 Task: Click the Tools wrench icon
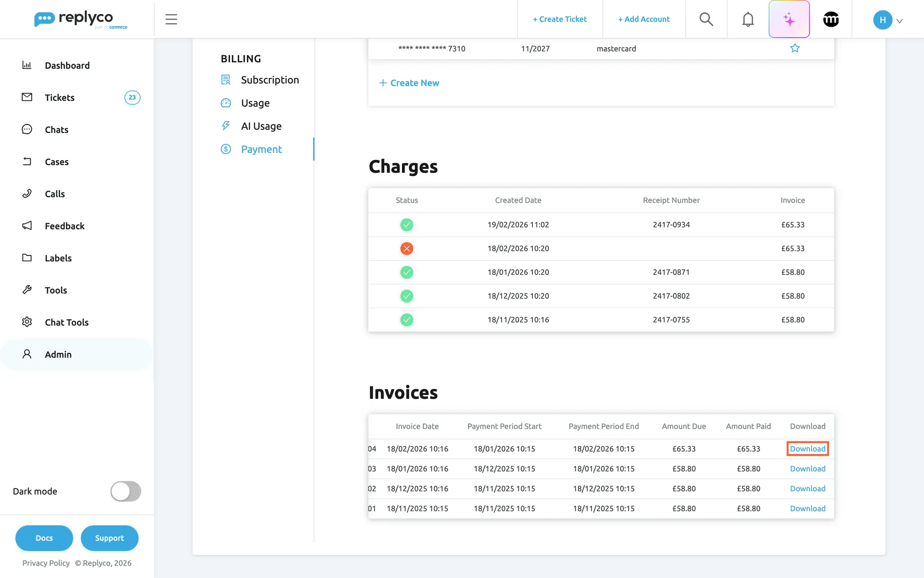pyautogui.click(x=27, y=290)
